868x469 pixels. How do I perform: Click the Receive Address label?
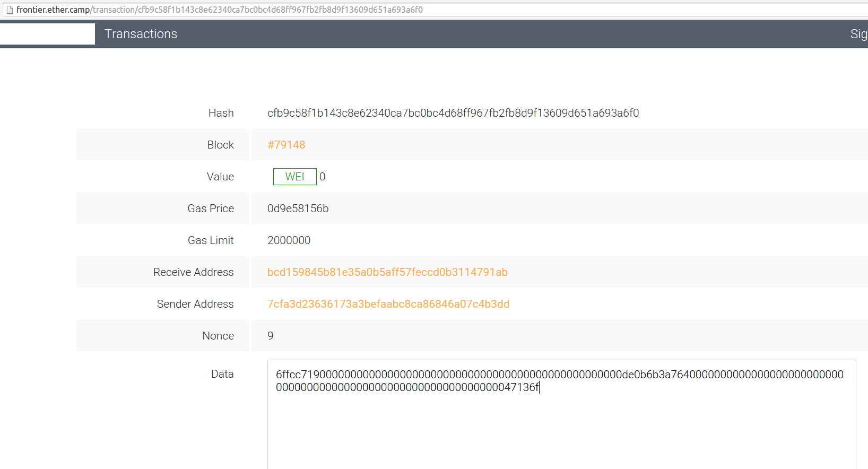[193, 272]
